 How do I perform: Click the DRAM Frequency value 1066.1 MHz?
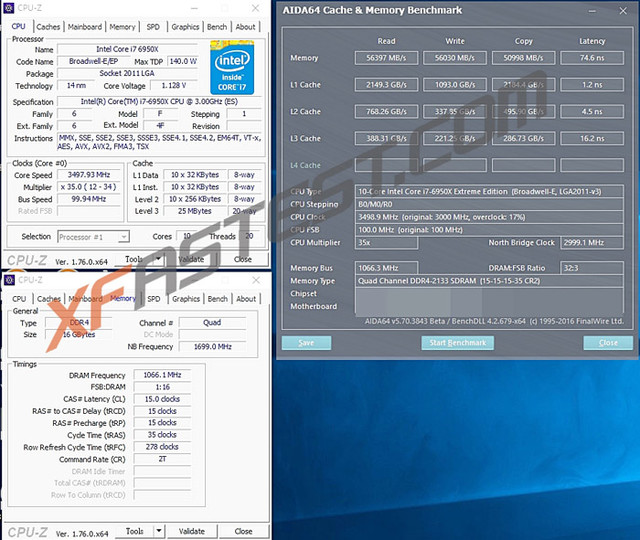tap(162, 375)
